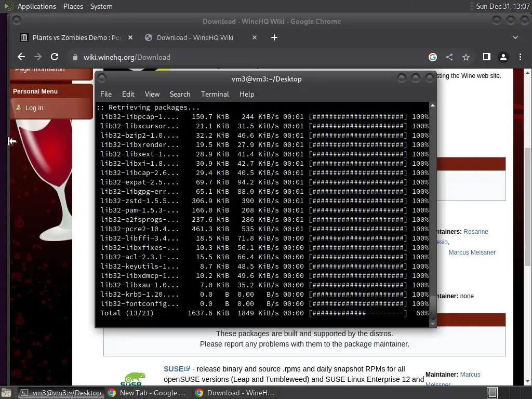The width and height of the screenshot is (532, 399).
Task: Open Marcus Meissner maintainer link
Action: (472, 252)
